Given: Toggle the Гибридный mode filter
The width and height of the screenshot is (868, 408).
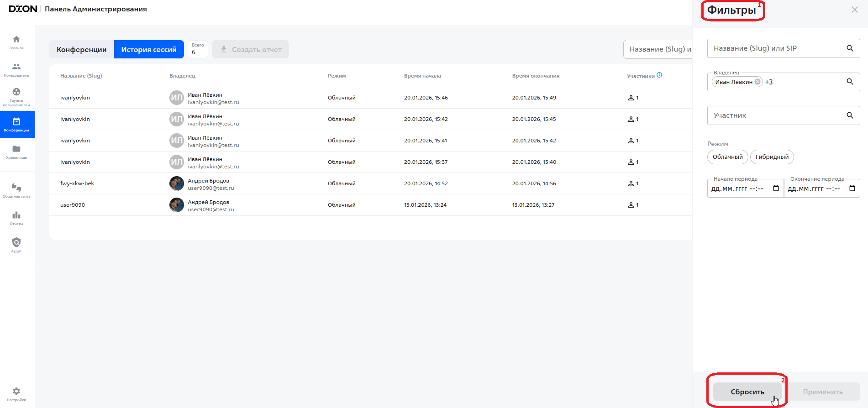Looking at the screenshot, I should coord(772,157).
